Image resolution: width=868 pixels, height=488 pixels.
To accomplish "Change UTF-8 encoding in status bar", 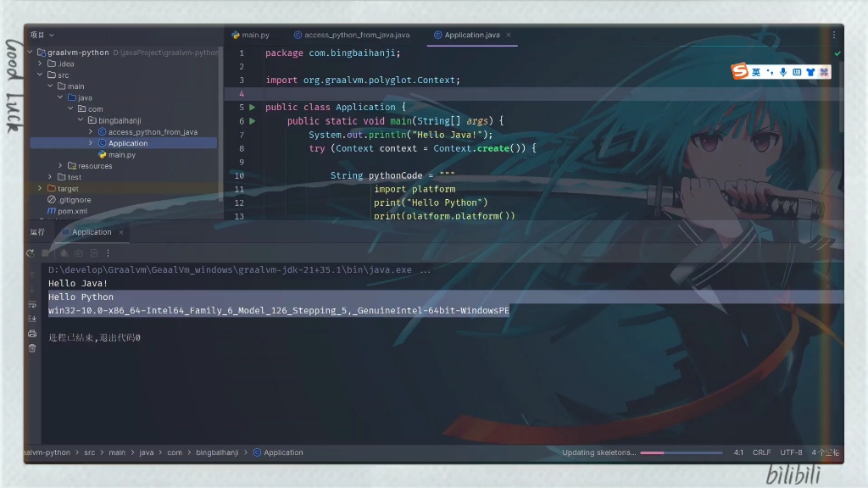I will pos(791,452).
